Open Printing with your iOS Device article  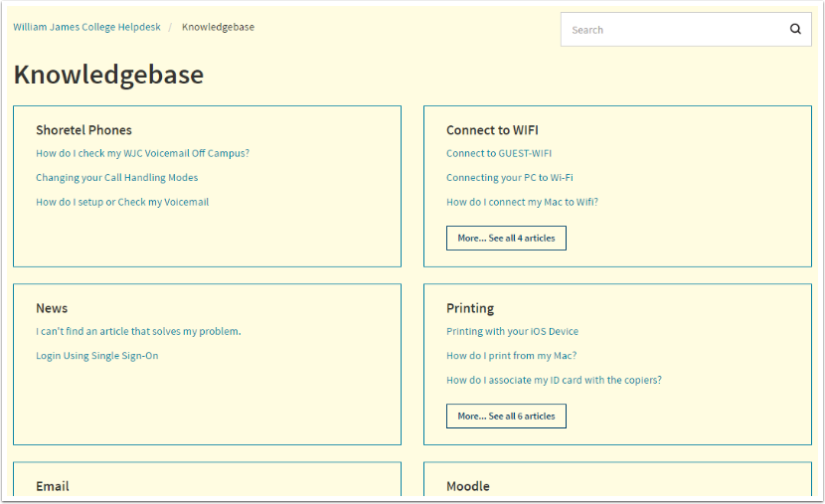[512, 331]
